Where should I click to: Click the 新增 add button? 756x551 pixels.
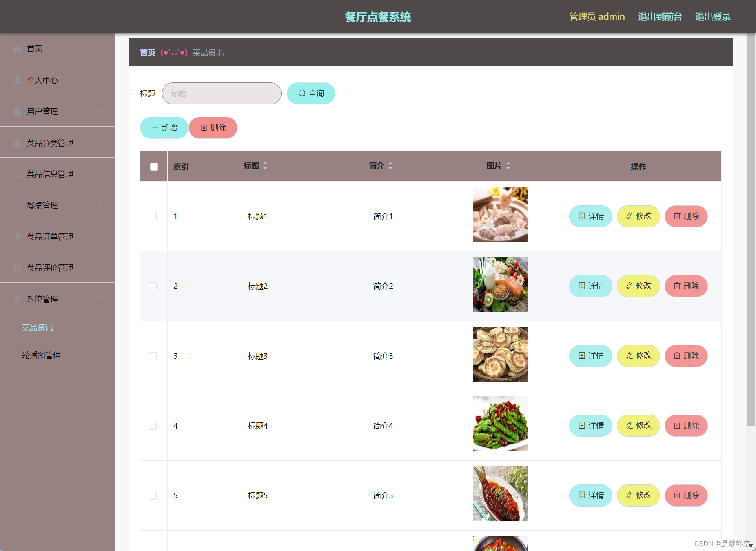pyautogui.click(x=164, y=128)
